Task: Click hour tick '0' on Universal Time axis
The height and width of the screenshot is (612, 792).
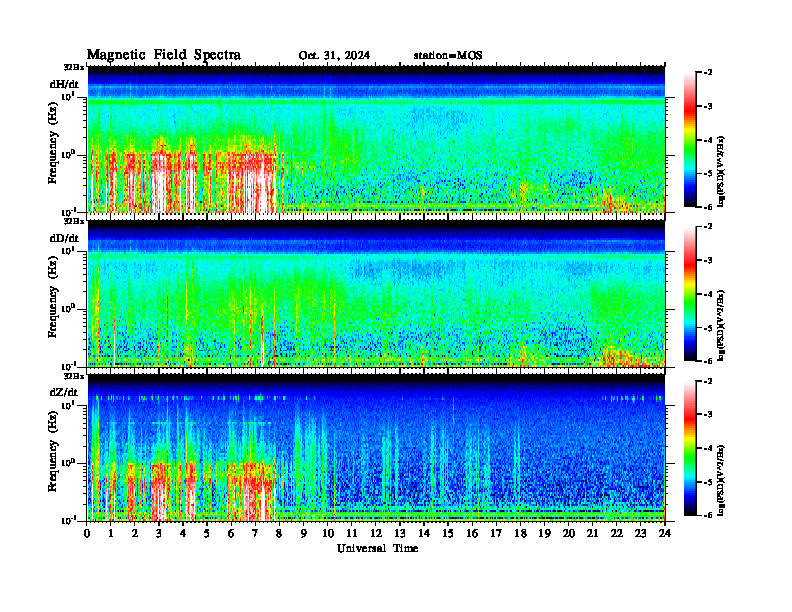Action: click(x=87, y=533)
